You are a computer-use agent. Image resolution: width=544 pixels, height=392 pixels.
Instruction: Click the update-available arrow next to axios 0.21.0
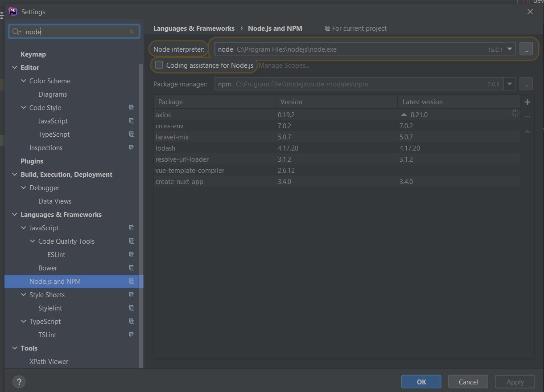click(x=404, y=114)
